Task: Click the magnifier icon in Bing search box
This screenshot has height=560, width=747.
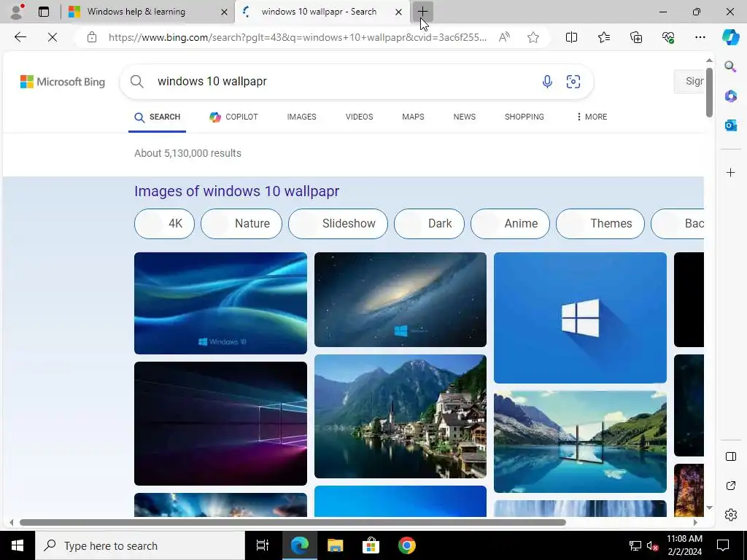Action: (136, 82)
